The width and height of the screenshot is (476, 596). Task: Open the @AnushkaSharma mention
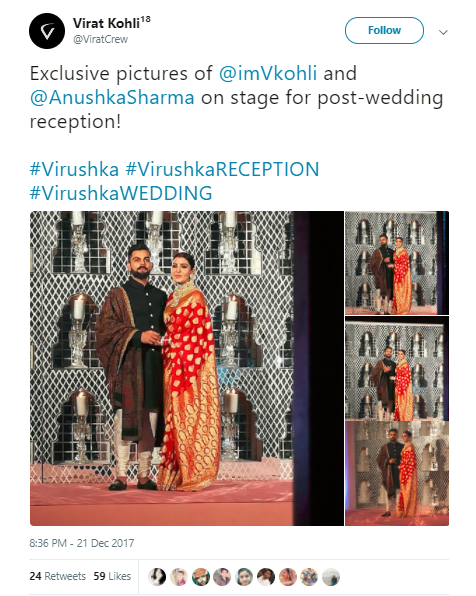tap(112, 97)
